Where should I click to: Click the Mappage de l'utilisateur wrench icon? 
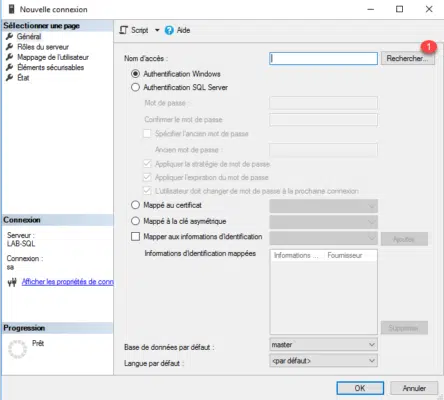pyautogui.click(x=10, y=57)
